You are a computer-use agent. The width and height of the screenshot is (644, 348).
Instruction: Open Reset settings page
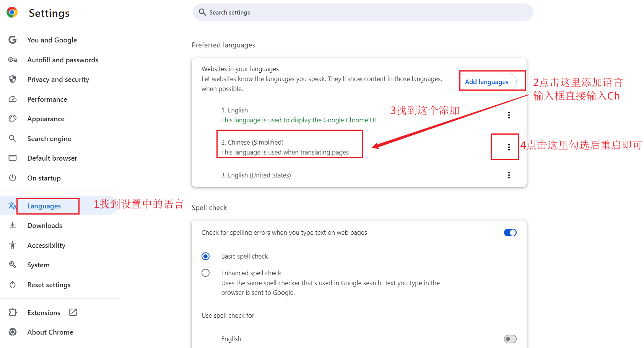click(x=49, y=285)
